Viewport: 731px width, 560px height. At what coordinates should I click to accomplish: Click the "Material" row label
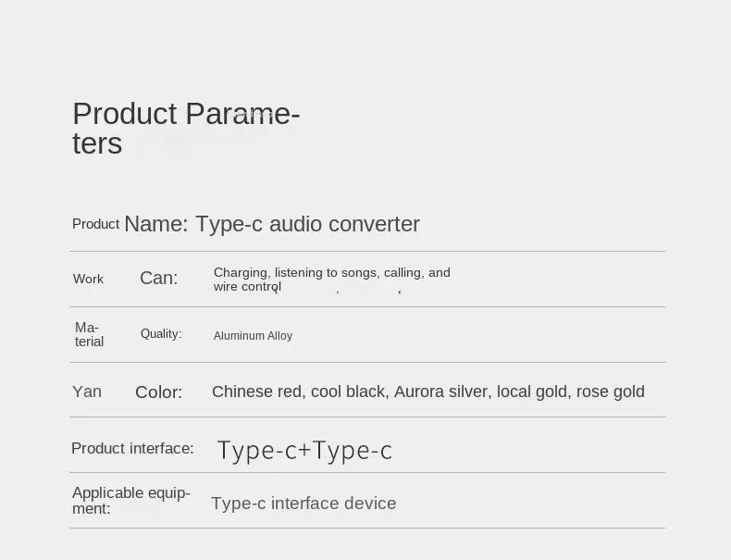point(89,334)
